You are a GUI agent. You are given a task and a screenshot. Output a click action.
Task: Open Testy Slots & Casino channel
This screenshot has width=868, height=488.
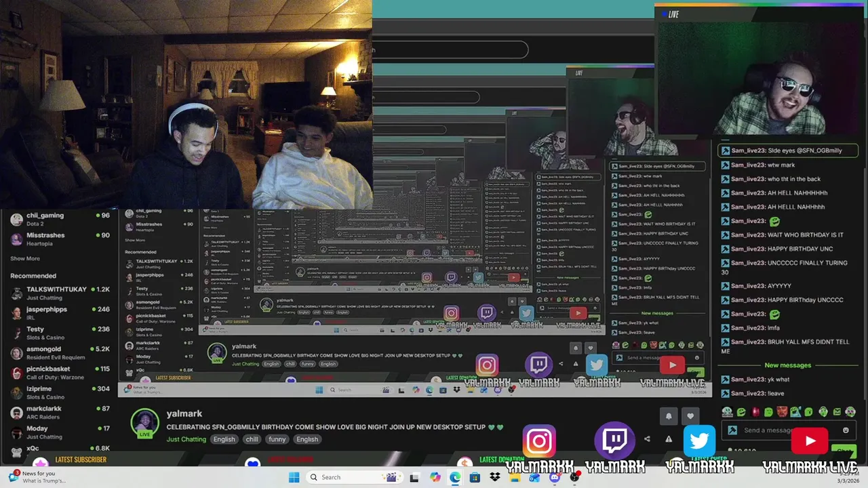60,333
